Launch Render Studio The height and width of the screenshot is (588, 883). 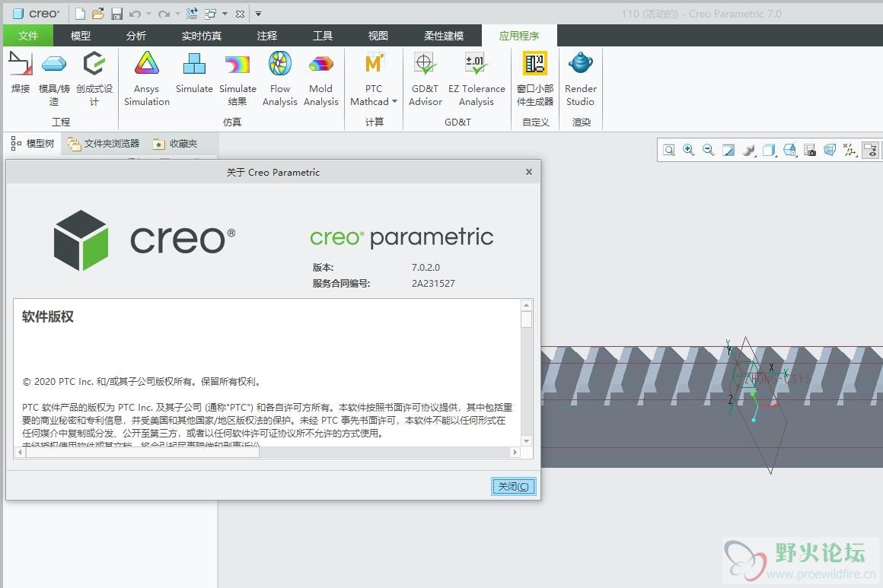(581, 78)
